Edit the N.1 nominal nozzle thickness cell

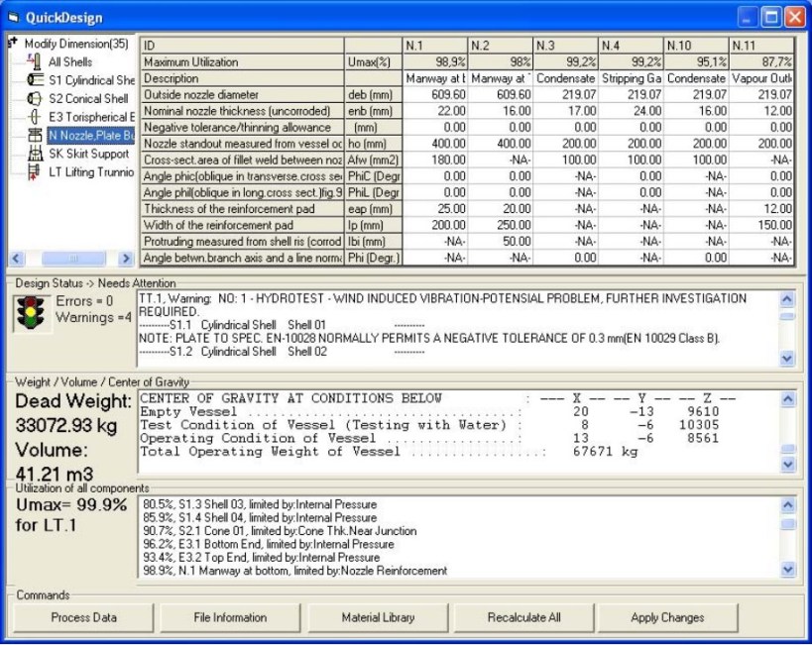coord(434,112)
